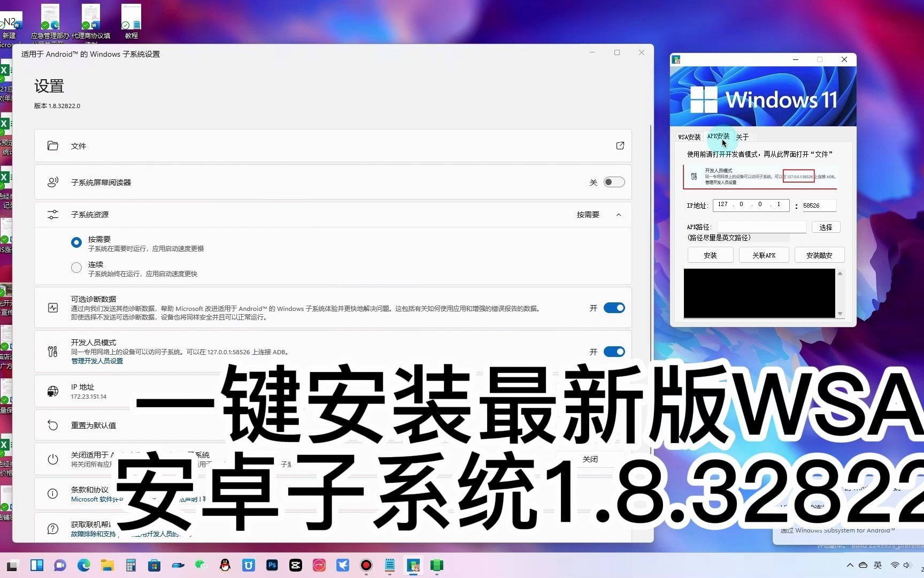The width and height of the screenshot is (924, 578).
Task: Open the 教程 desktop file icon
Action: 132,21
